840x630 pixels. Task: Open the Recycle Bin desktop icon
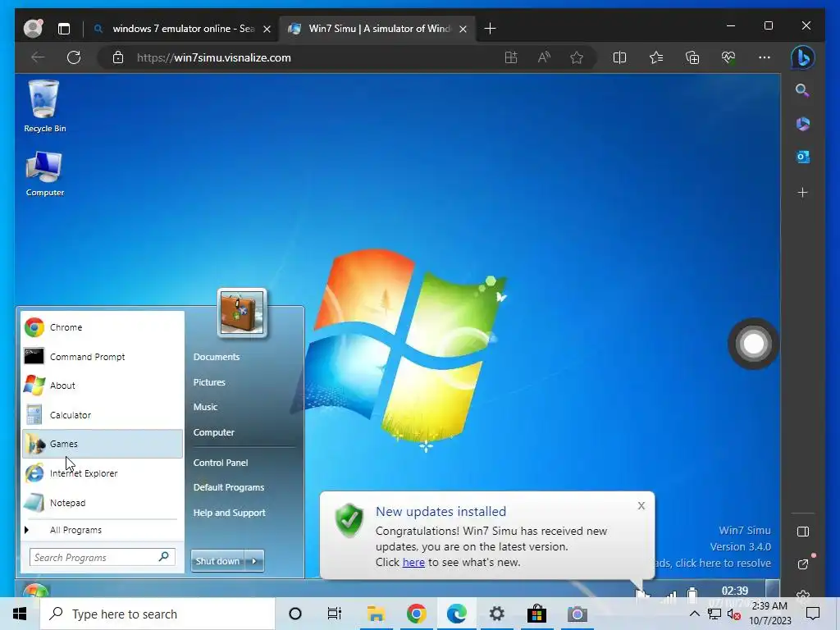coord(44,106)
